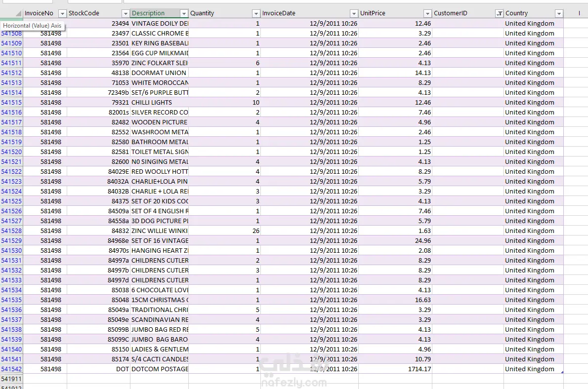
Task: Click the WOODEN PICTURE cell
Action: 160,122
